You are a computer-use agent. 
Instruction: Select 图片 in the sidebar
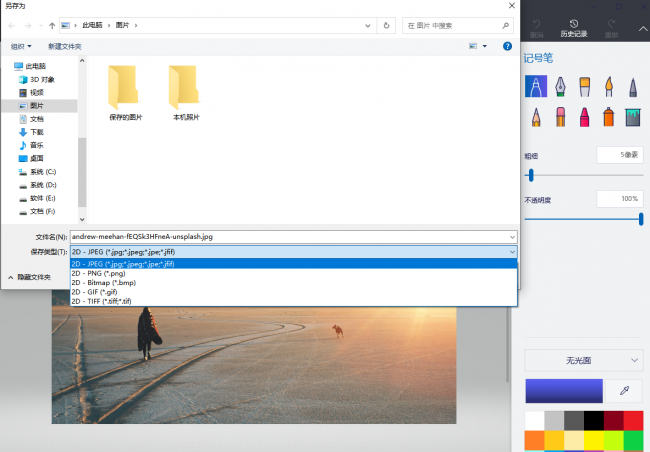point(39,106)
